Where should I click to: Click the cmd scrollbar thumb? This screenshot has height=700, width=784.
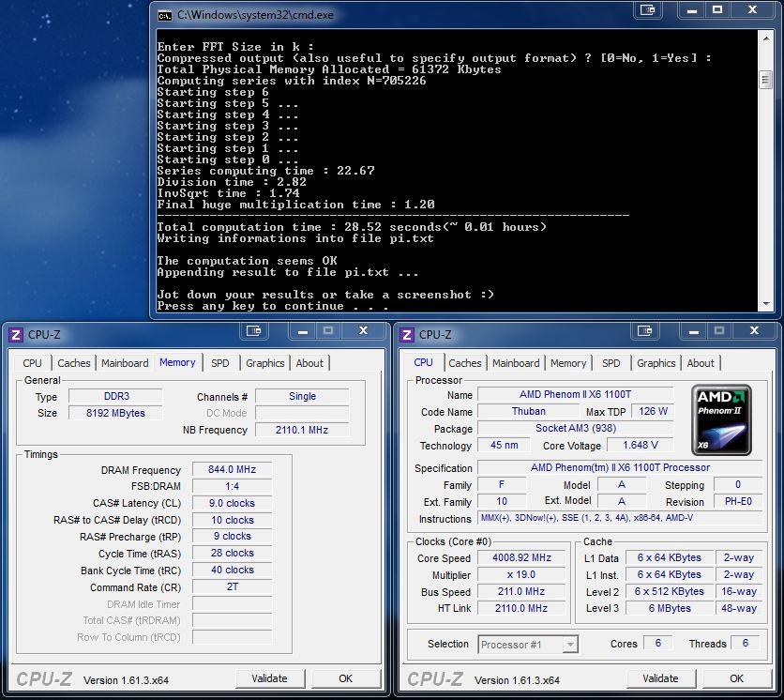coord(765,80)
